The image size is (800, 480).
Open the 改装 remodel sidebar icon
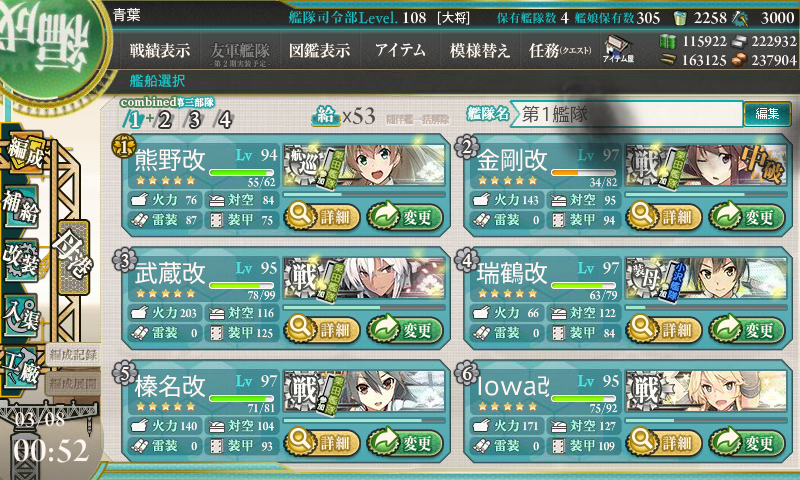pyautogui.click(x=21, y=259)
